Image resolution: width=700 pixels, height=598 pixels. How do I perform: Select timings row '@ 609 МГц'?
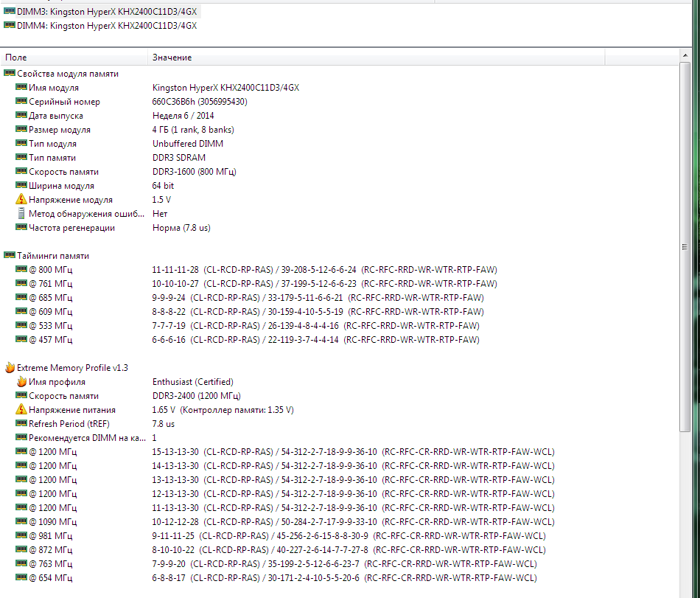(x=250, y=312)
